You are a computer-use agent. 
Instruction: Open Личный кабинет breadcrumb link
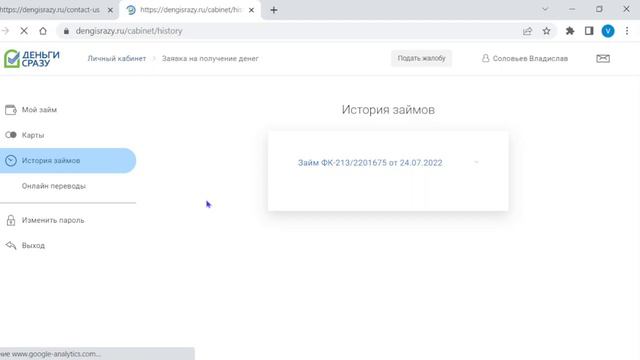coord(117,58)
